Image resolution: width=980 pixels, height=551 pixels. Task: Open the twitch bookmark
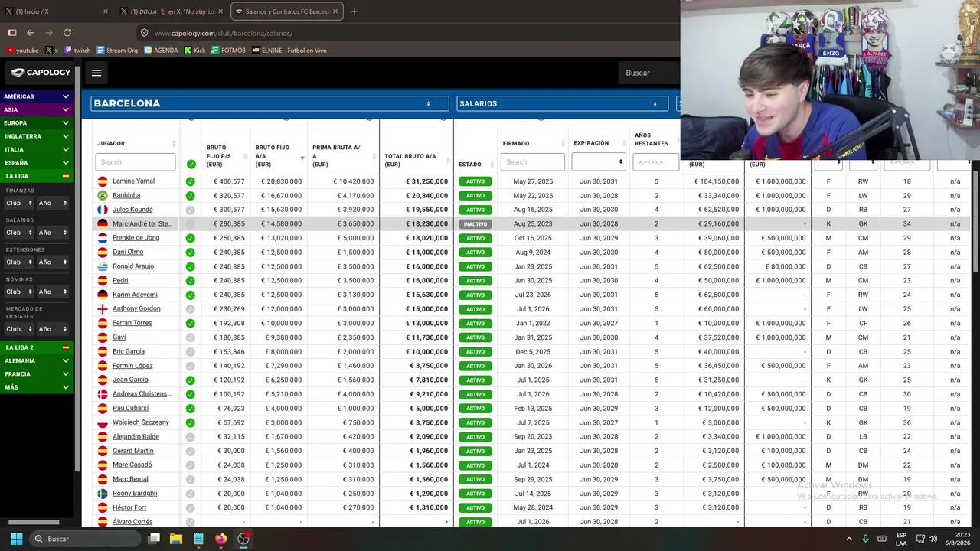(77, 51)
